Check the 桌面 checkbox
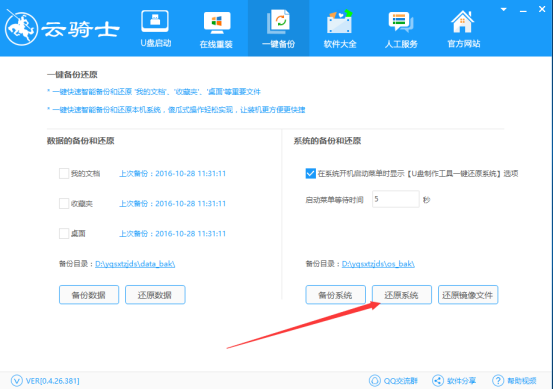This screenshot has height=390, width=554. 64,234
